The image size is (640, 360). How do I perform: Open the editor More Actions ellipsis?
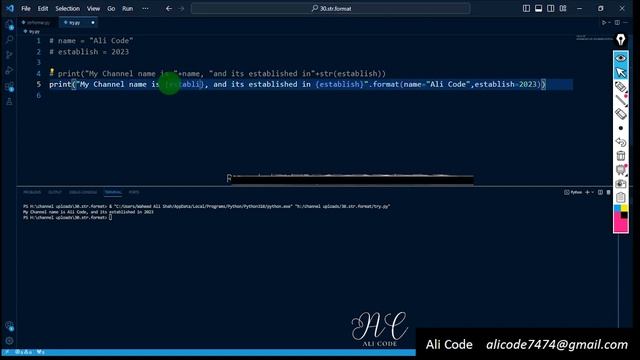pyautogui.click(x=626, y=23)
